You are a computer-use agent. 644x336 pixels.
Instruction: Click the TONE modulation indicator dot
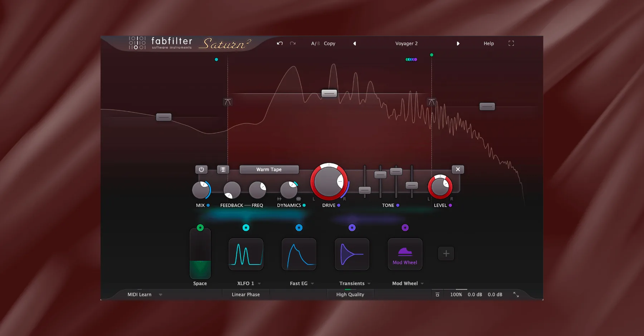[x=397, y=205]
